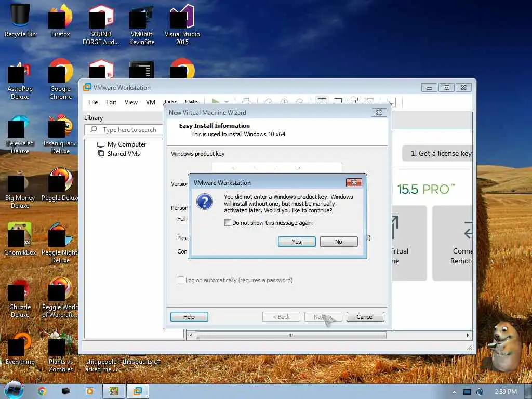Click the Connect Remote tile in VMware home
Viewport: 532px width, 399px height.
[453, 243]
